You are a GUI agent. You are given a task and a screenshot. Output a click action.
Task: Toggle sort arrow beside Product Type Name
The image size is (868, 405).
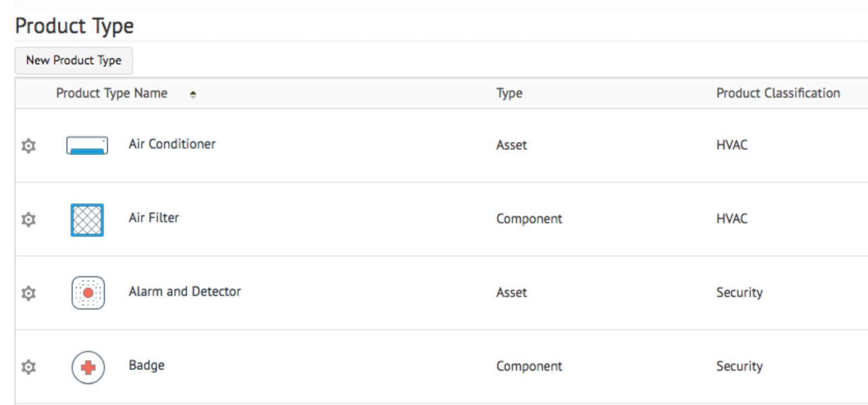pos(193,95)
